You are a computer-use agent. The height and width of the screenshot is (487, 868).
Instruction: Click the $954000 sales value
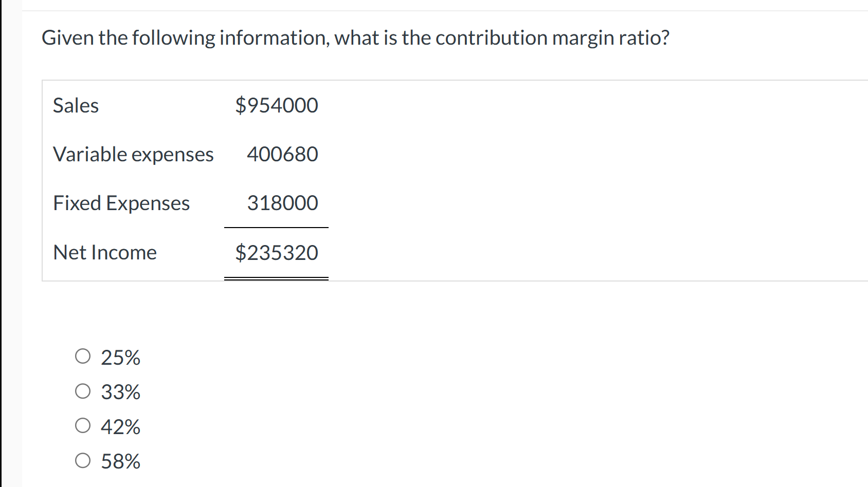pos(277,105)
